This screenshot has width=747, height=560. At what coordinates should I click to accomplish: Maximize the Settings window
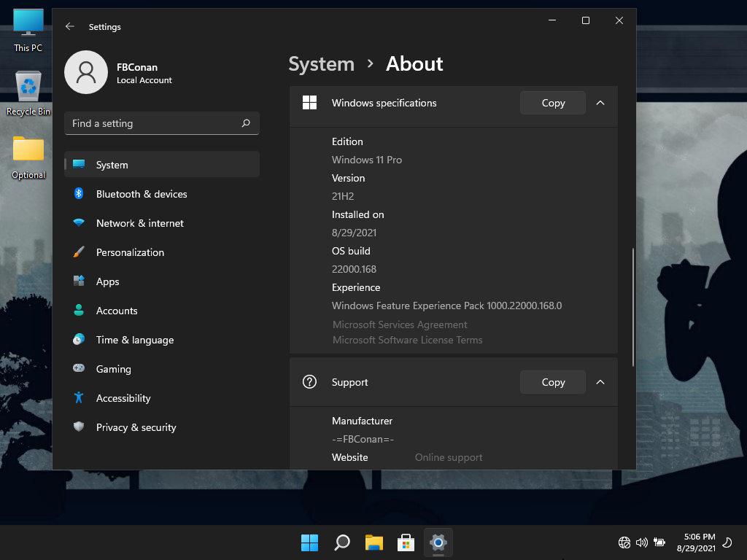[x=586, y=20]
